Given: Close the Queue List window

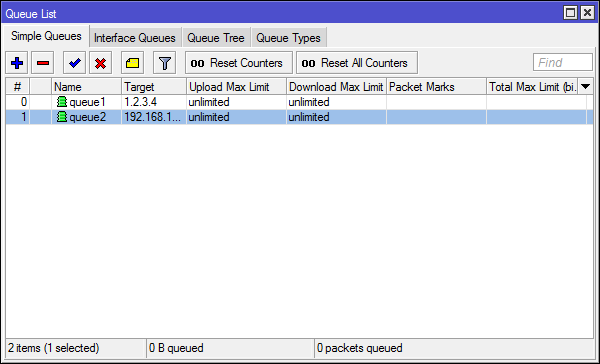Looking at the screenshot, I should coord(587,13).
